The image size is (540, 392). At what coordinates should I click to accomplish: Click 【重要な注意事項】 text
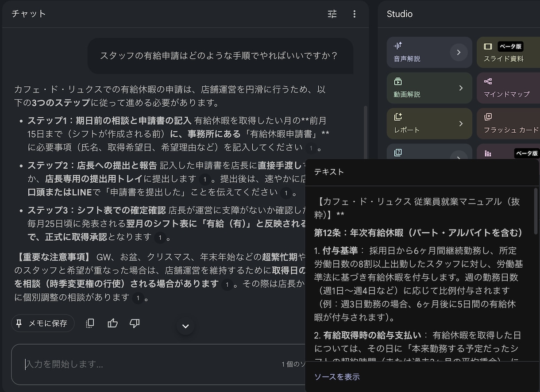[54, 257]
